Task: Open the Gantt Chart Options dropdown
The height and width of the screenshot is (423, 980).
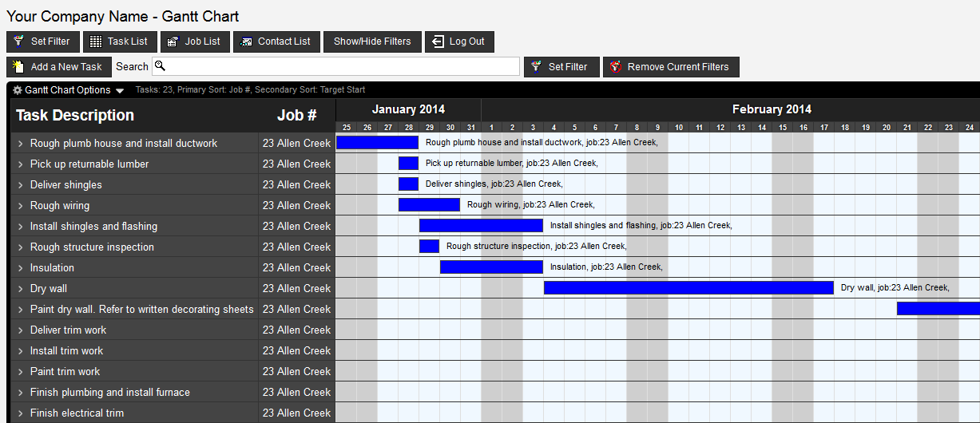Action: click(68, 90)
